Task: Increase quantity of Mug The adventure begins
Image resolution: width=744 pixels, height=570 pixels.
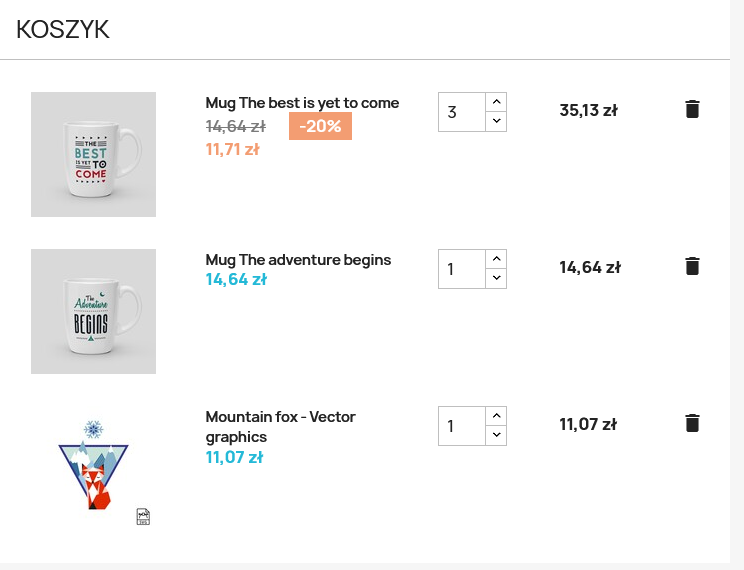Action: pos(497,259)
